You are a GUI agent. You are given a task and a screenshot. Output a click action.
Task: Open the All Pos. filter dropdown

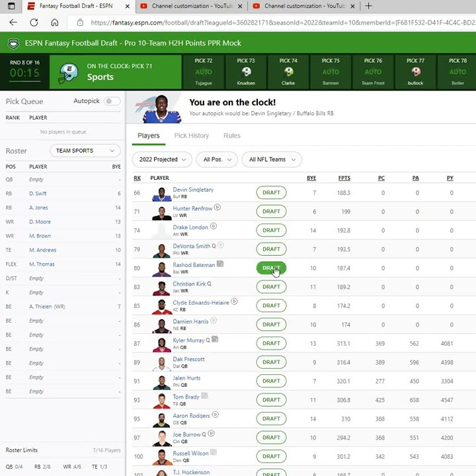click(217, 160)
